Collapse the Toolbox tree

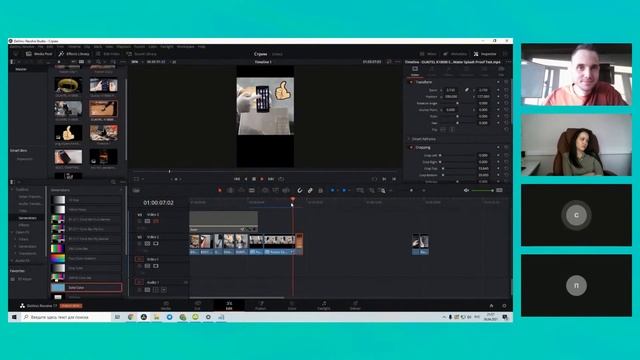pyautogui.click(x=12, y=190)
